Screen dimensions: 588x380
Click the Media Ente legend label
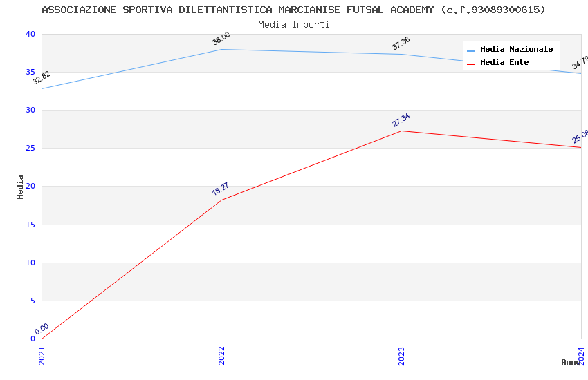tap(504, 63)
